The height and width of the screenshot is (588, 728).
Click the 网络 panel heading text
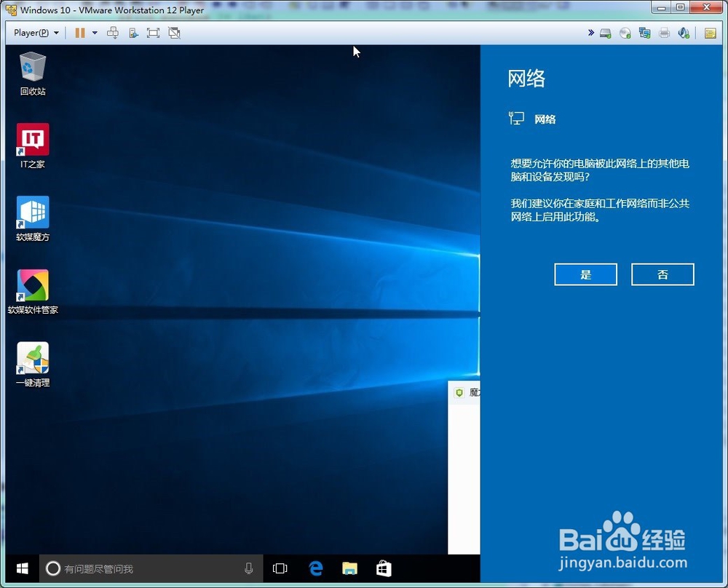pyautogui.click(x=526, y=79)
